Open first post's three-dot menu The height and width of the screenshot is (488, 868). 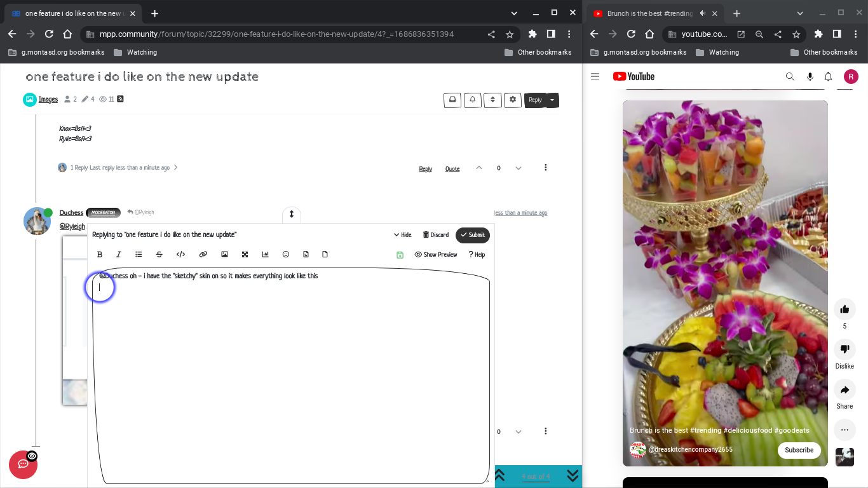coord(546,168)
